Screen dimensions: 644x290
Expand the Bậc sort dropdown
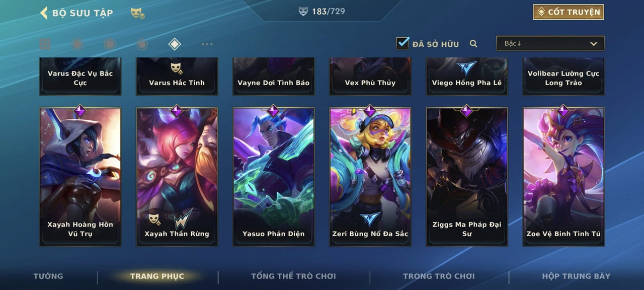[550, 43]
